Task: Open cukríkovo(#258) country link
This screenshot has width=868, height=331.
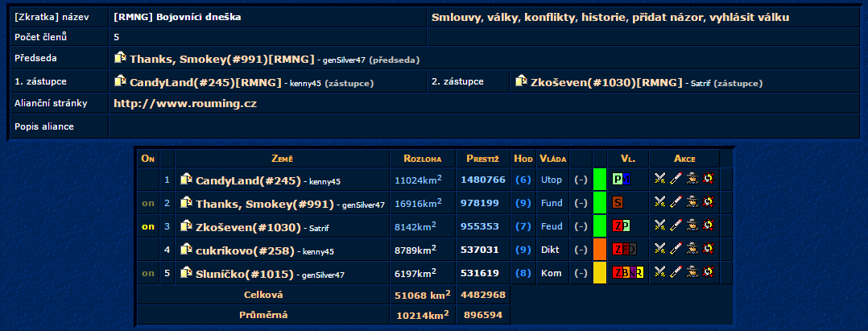Action: (x=245, y=250)
